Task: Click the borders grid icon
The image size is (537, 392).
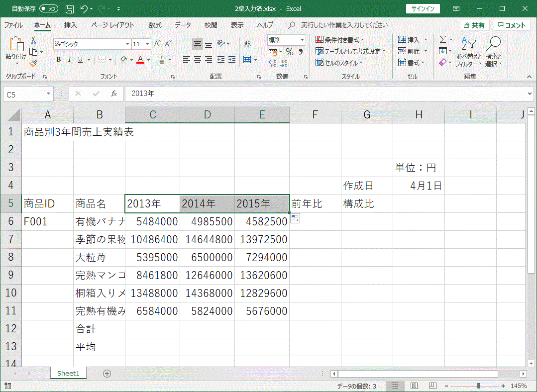Action: click(x=102, y=60)
